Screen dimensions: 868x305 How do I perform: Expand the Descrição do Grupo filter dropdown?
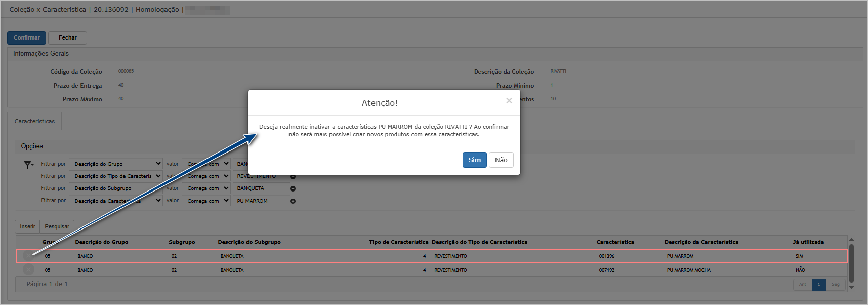116,164
